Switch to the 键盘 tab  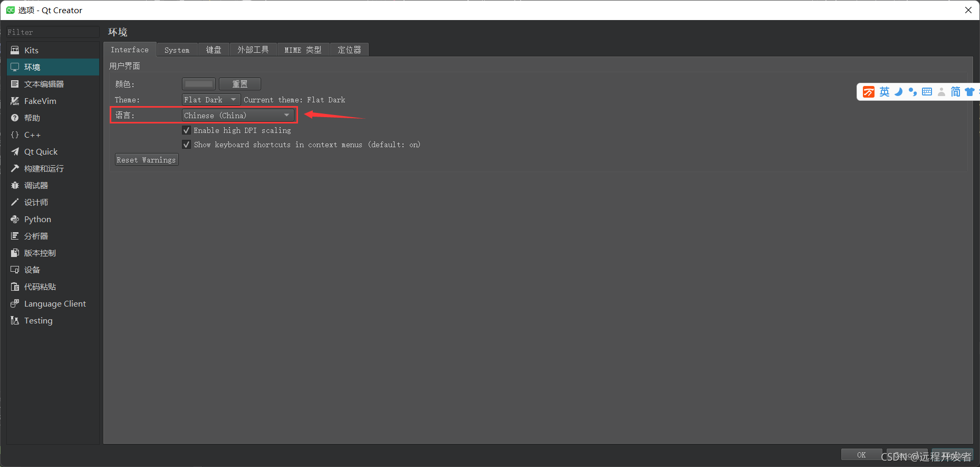coord(214,50)
